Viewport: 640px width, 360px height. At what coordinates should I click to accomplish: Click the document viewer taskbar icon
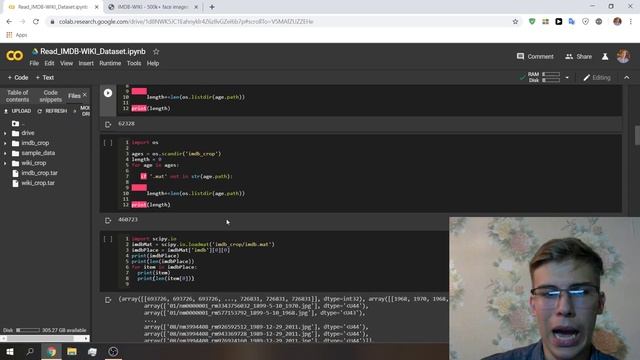pyautogui.click(x=93, y=351)
